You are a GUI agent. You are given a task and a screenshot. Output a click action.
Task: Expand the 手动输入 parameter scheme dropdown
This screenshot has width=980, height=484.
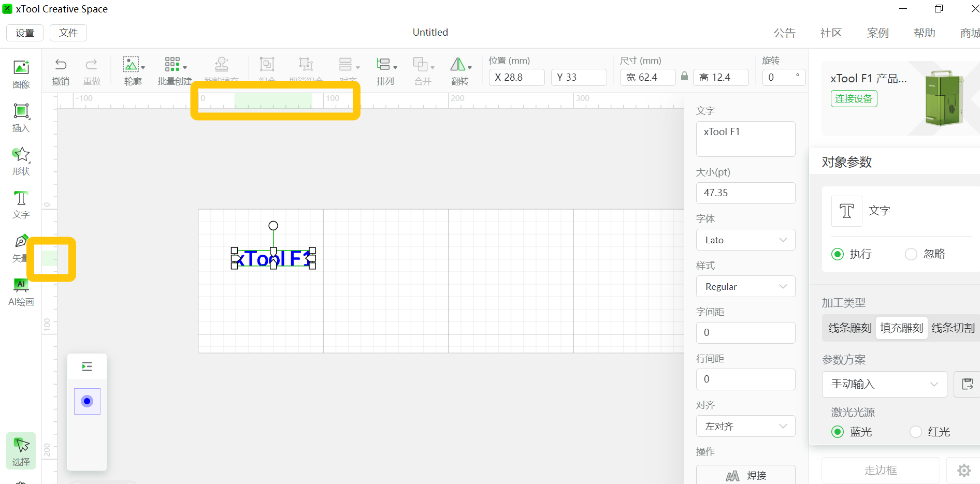coord(884,384)
